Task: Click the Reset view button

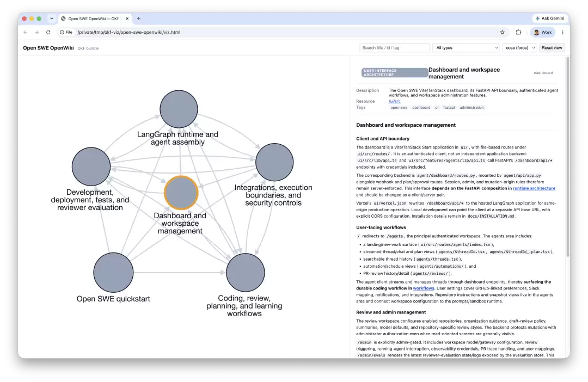Action: click(552, 47)
